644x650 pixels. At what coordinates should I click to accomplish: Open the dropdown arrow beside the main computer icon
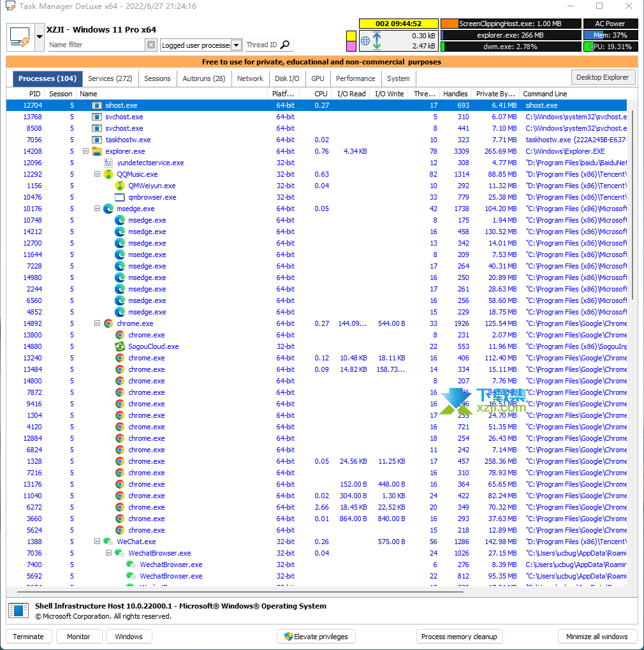click(x=40, y=37)
